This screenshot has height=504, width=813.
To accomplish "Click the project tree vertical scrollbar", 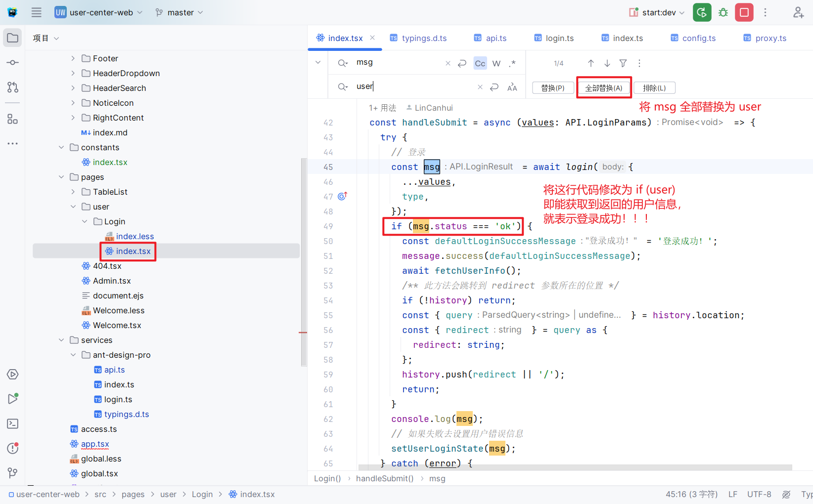I will pyautogui.click(x=303, y=262).
